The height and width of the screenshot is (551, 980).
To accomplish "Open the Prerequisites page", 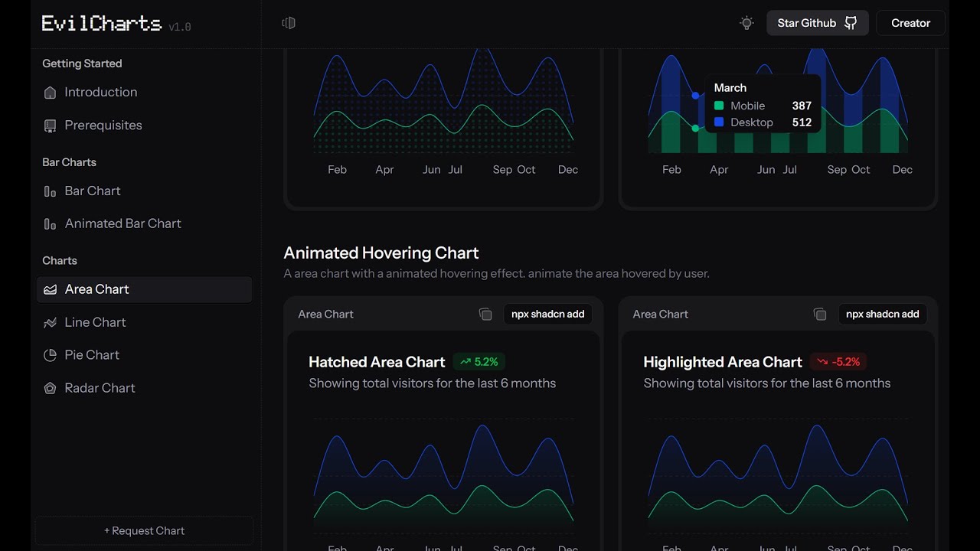I will pos(144,126).
